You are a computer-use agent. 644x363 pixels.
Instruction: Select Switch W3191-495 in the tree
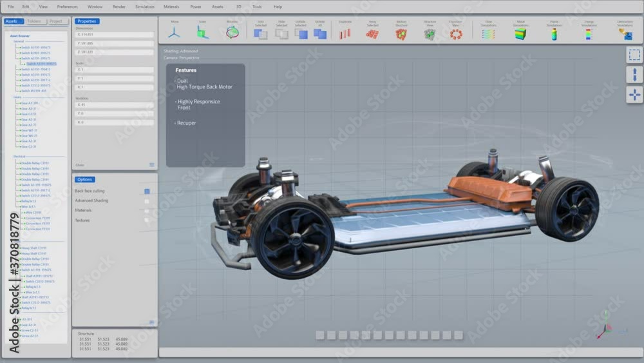click(33, 91)
